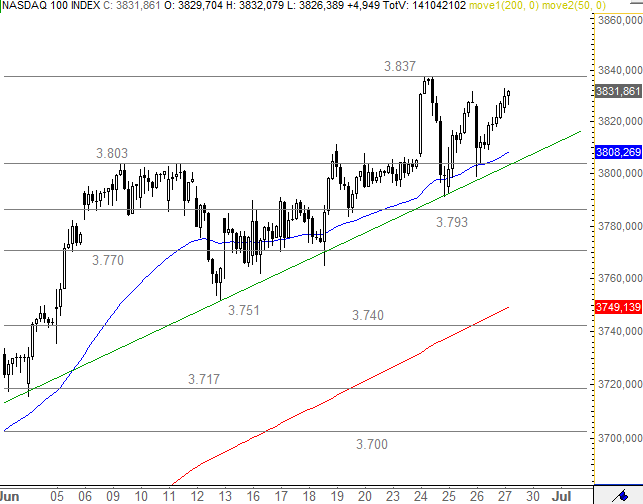The image size is (643, 504).
Task: Click the blue flag icon in chart corner
Action: pyautogui.click(x=622, y=496)
